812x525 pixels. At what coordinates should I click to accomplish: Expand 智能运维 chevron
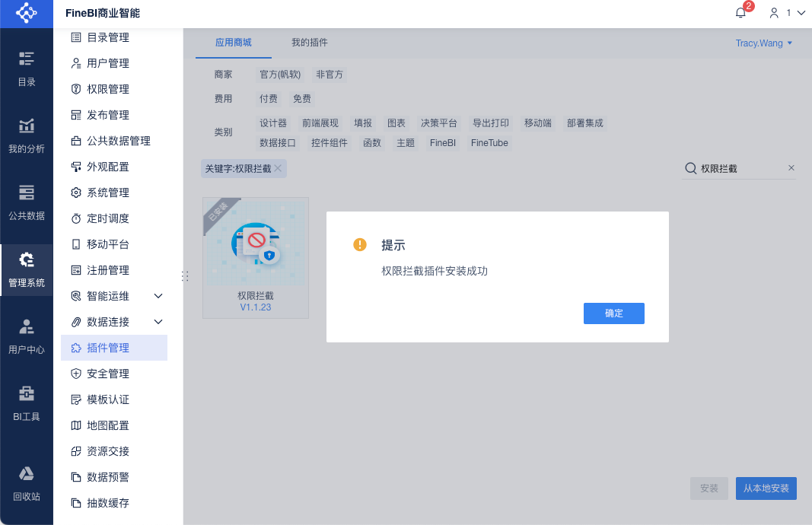[158, 296]
